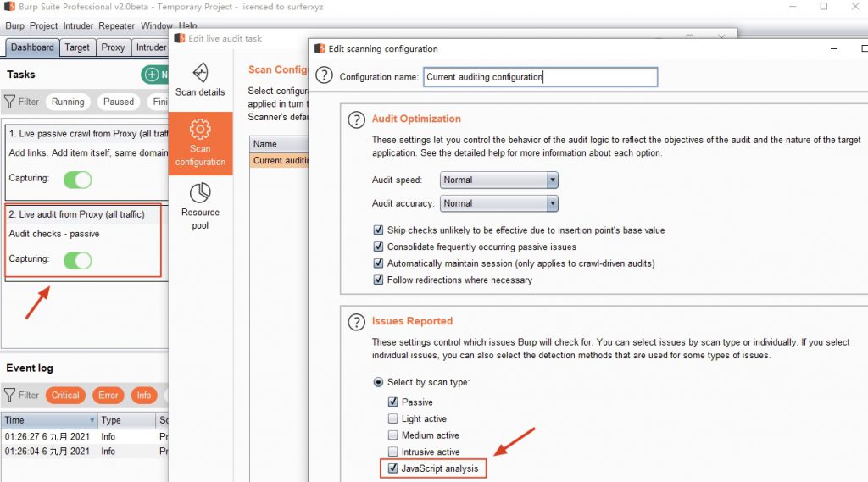Click the Event log filter funnel icon

click(10, 395)
